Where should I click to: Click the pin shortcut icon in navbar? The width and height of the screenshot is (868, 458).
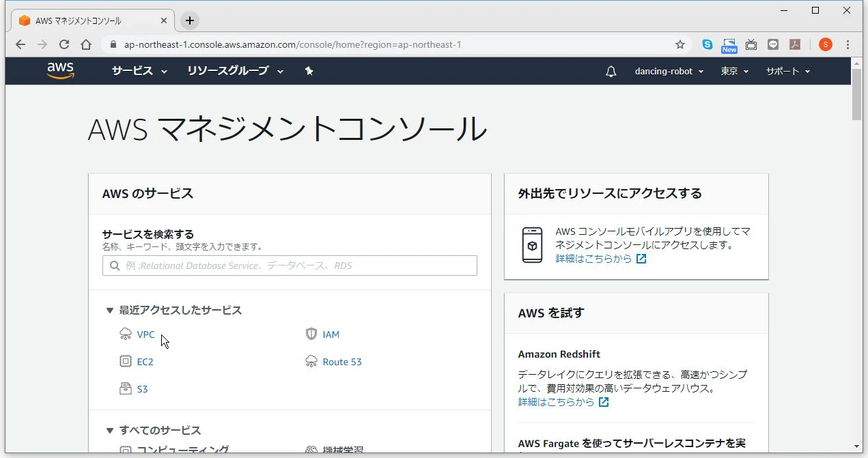pyautogui.click(x=309, y=71)
